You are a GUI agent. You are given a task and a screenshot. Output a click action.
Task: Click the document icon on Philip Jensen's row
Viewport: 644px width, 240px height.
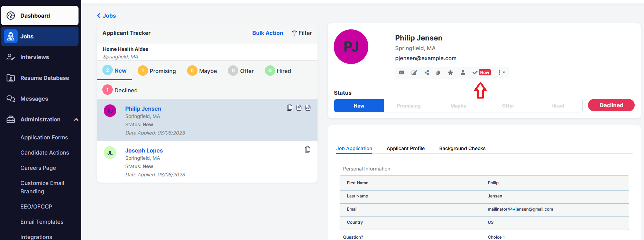(x=299, y=108)
